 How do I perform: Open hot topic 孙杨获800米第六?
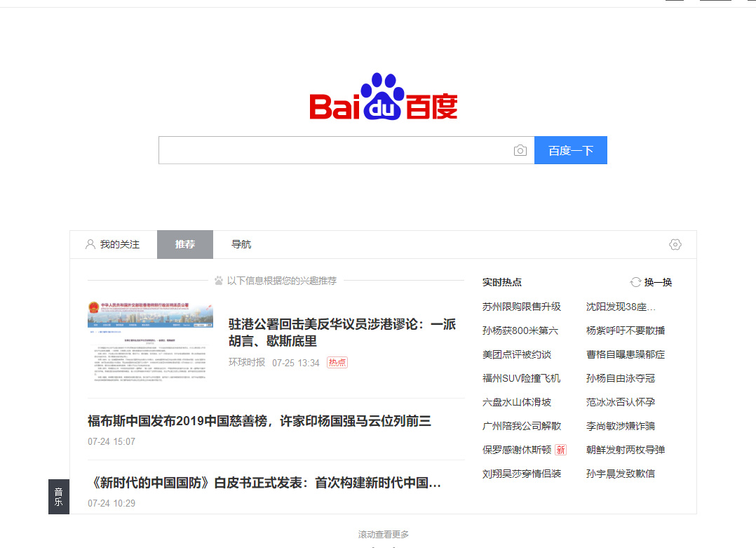tap(520, 330)
